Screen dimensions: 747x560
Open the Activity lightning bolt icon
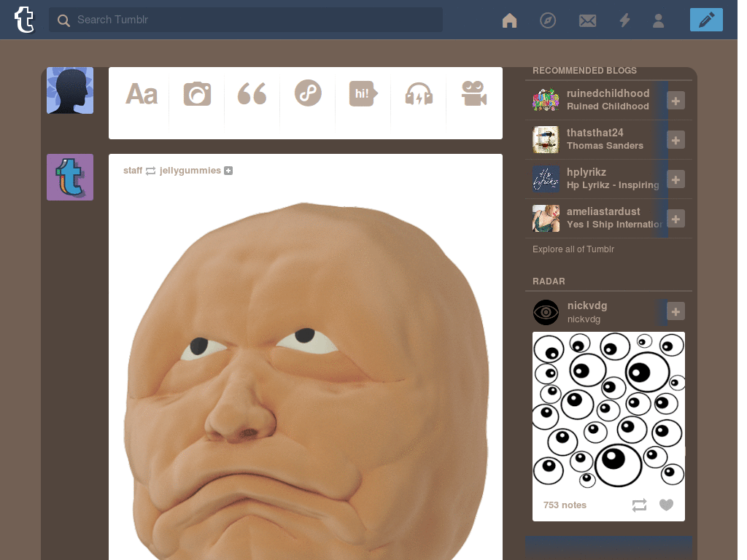tap(624, 20)
